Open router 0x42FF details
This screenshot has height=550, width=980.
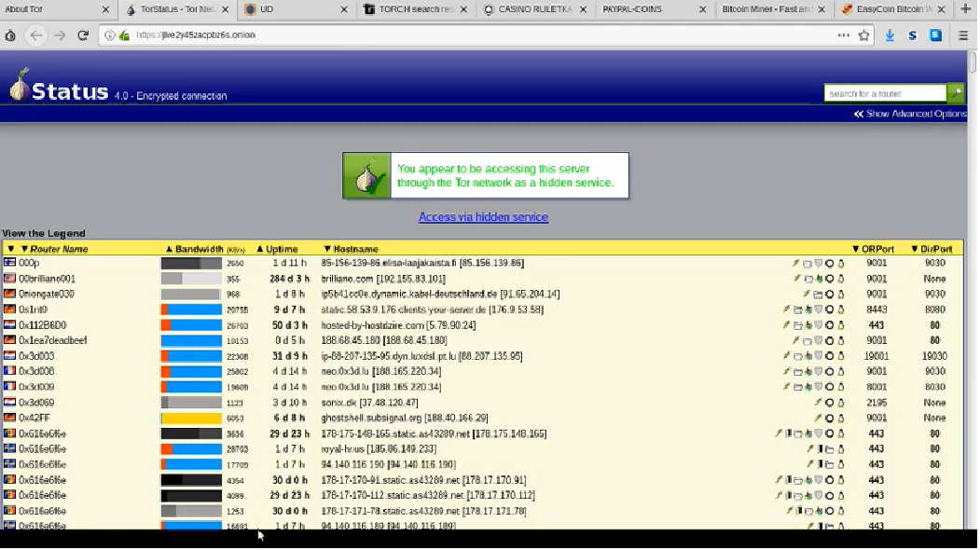tap(35, 418)
